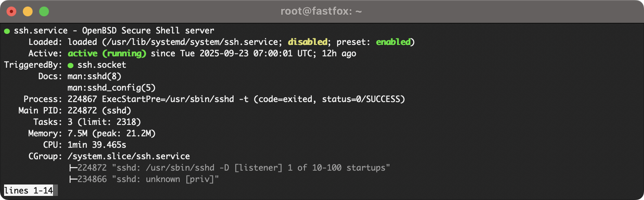Click the green dot before ssh.socket
This screenshot has width=644, height=200.
coord(71,65)
